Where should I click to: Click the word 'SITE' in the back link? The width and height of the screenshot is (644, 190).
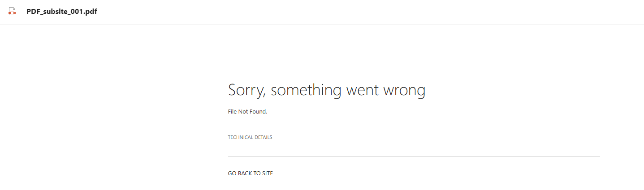coord(267,173)
